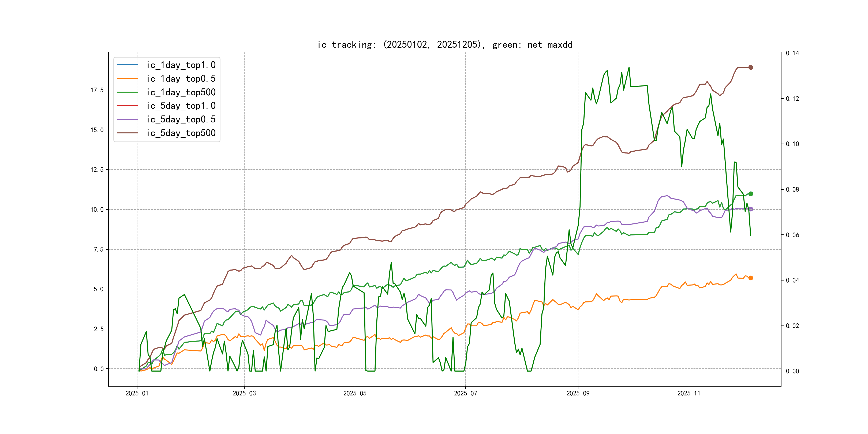Click the brown end marker dot
The width and height of the screenshot is (868, 434).
point(750,68)
